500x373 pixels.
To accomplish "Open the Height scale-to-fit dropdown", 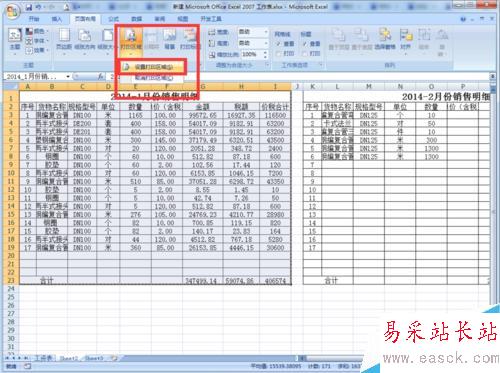I will pyautogui.click(x=266, y=43).
